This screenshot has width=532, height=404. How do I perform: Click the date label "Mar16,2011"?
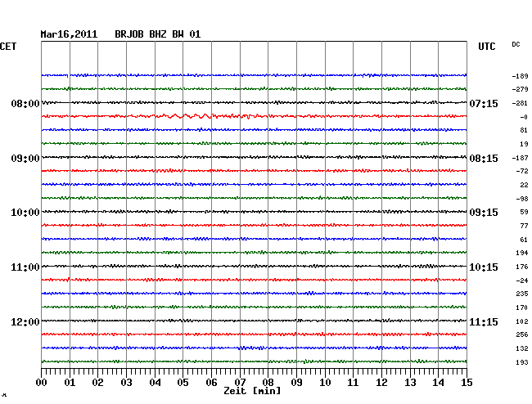point(69,34)
